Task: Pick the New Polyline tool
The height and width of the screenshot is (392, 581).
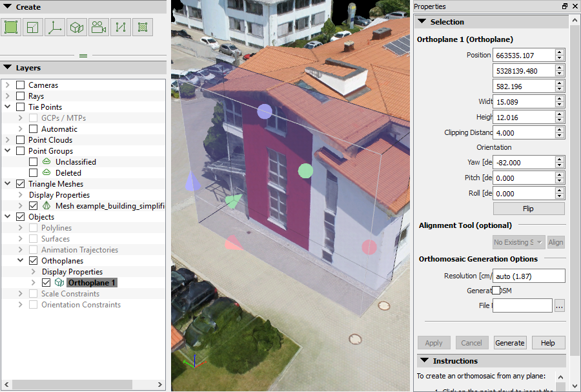Action: click(x=121, y=27)
